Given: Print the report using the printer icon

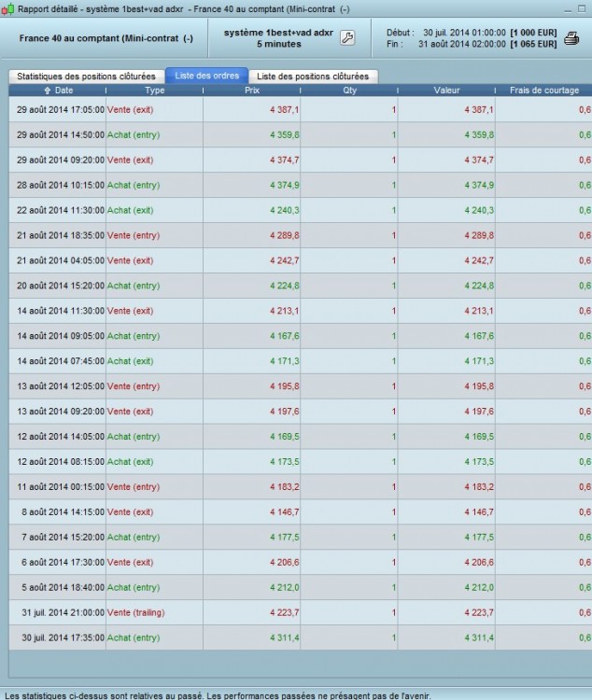Looking at the screenshot, I should (571, 38).
